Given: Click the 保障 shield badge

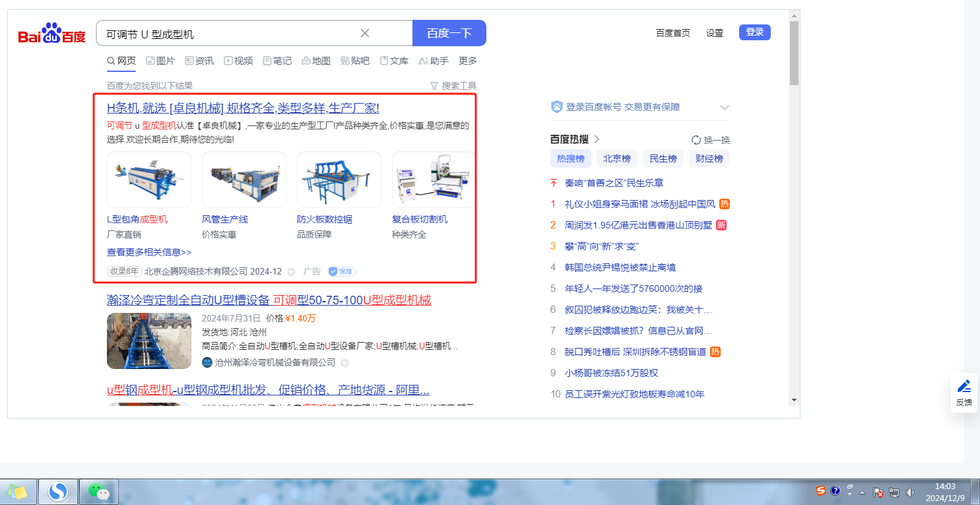Looking at the screenshot, I should [342, 271].
